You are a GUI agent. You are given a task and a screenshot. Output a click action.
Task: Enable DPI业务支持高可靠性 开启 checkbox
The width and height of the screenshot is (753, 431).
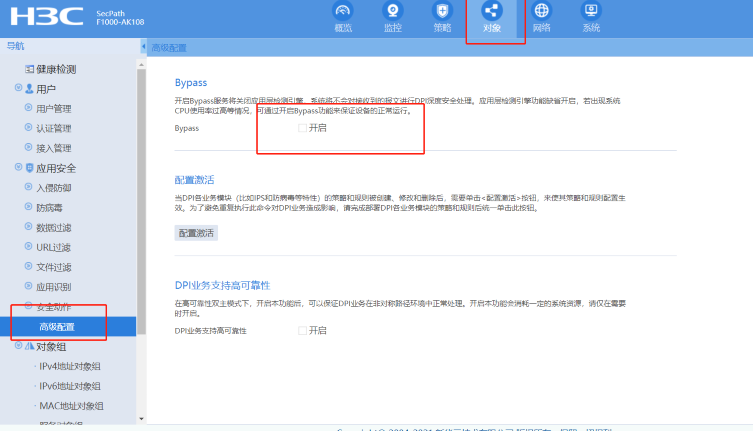pos(302,331)
